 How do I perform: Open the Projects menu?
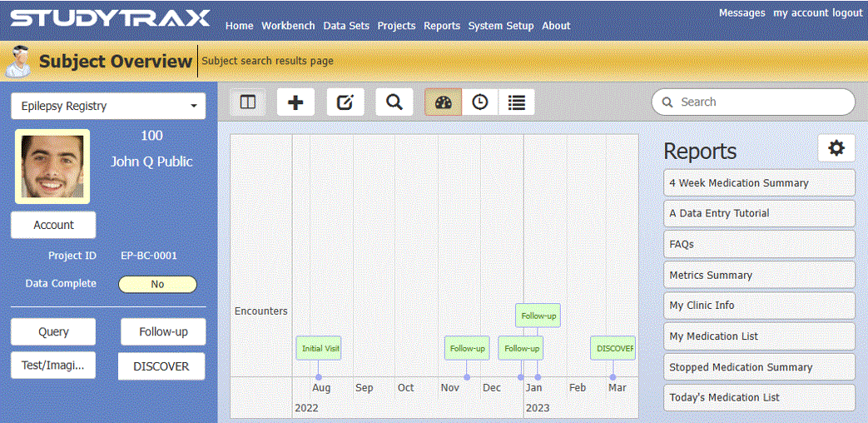396,26
